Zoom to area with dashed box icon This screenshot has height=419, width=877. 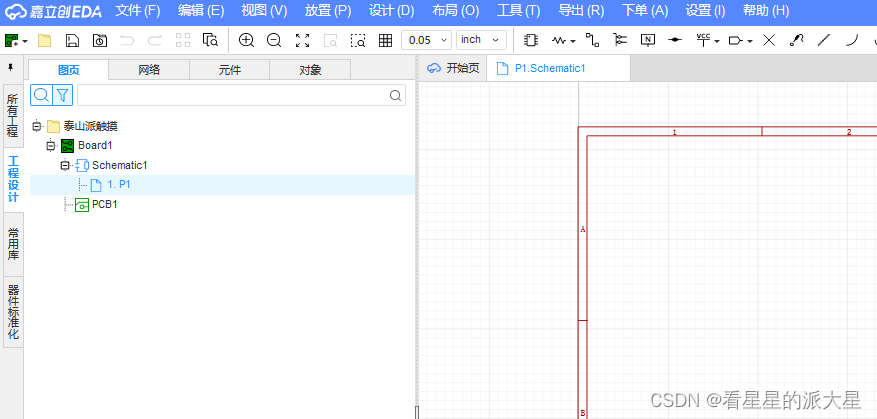click(x=358, y=40)
